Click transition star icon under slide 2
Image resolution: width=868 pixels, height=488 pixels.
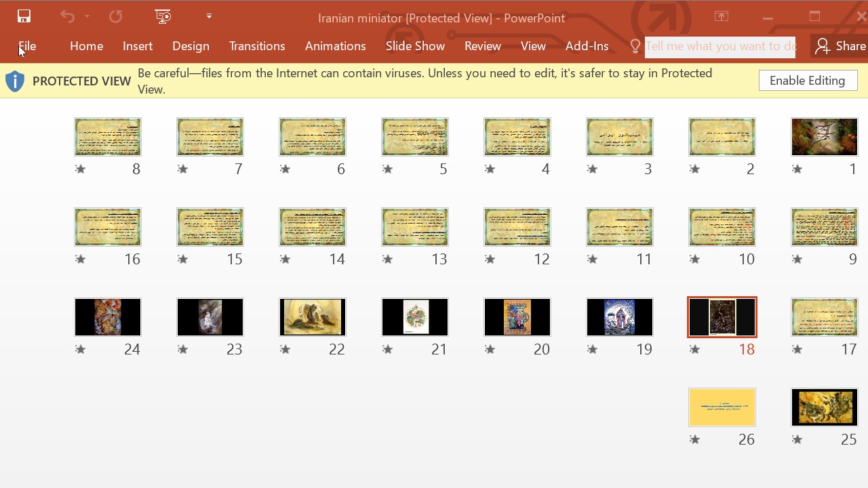(x=694, y=169)
